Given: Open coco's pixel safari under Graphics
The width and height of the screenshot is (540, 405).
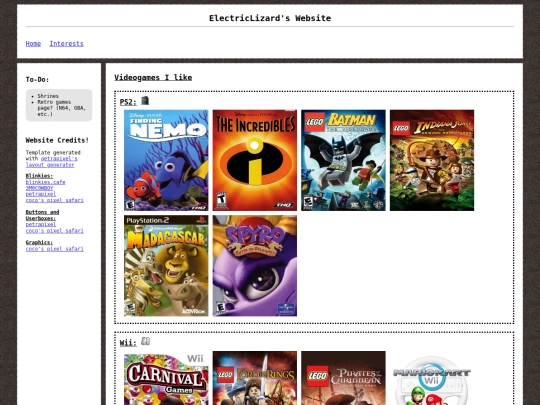Looking at the screenshot, I should 54,249.
